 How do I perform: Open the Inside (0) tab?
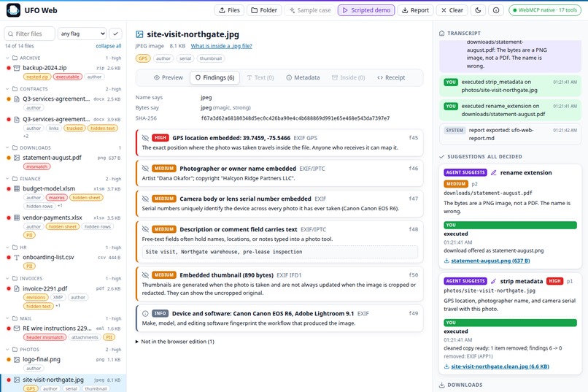coord(349,77)
